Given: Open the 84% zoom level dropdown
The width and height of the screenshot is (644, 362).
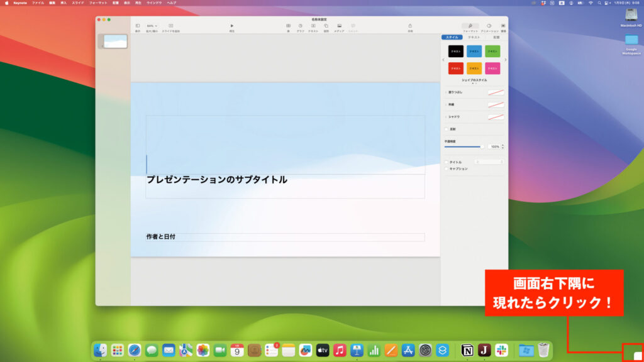Looking at the screenshot, I should [152, 26].
